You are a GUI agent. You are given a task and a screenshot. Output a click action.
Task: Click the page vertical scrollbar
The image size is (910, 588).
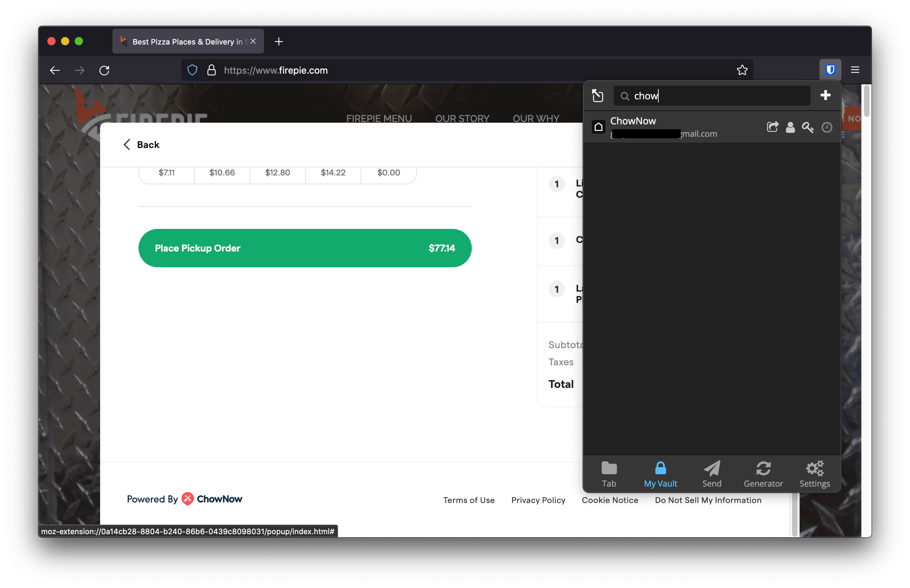point(866,101)
